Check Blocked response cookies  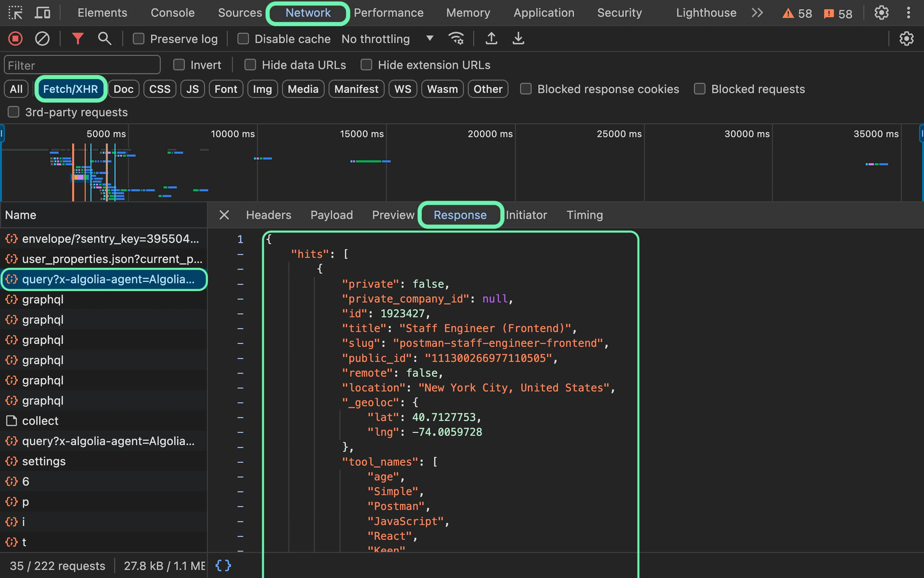tap(526, 89)
